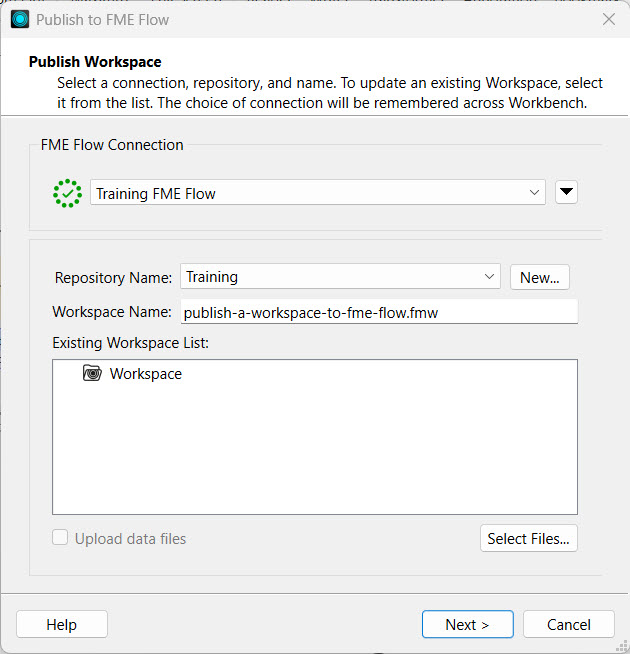Click the Workspace icon in existing list
630x654 pixels.
click(x=93, y=374)
